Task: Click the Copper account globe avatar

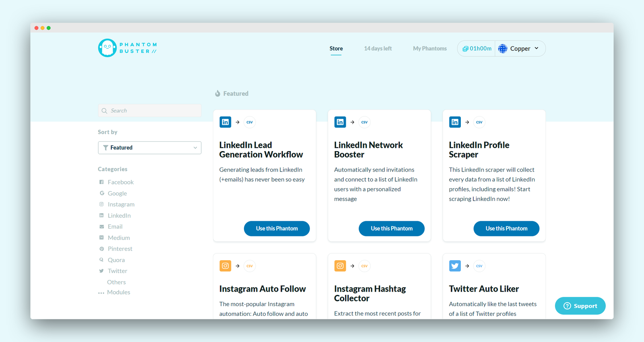Action: click(503, 48)
